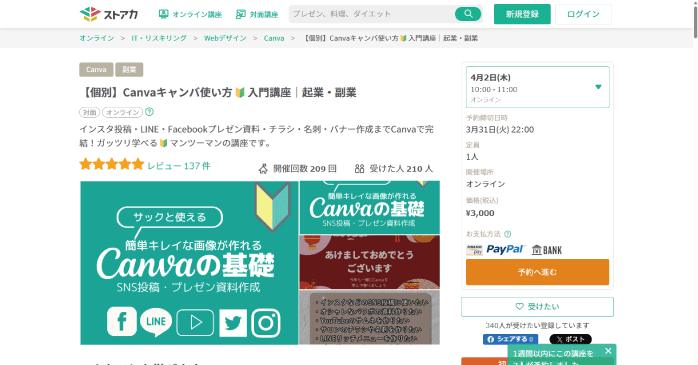698x365 pixels.
Task: Open あけましておめでとう thumbnail
Action: coord(369,262)
